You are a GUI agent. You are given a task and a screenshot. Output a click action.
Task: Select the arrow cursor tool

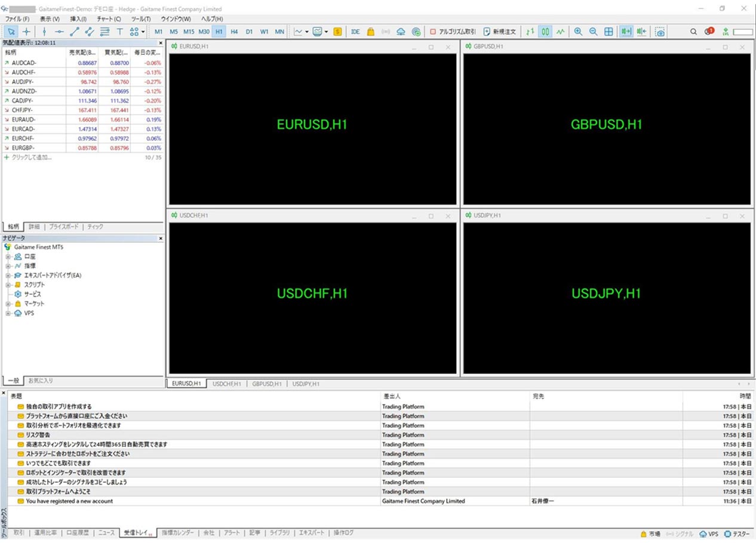pyautogui.click(x=11, y=32)
